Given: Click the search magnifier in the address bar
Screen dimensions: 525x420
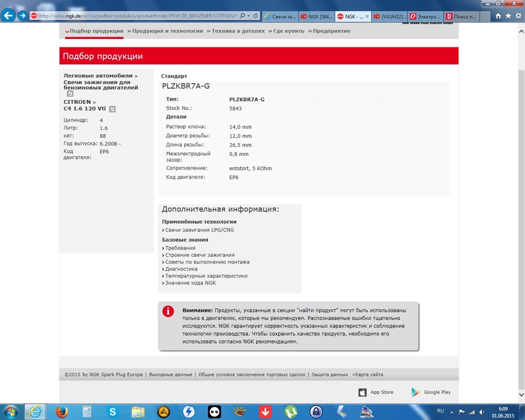Looking at the screenshot, I should tap(242, 16).
